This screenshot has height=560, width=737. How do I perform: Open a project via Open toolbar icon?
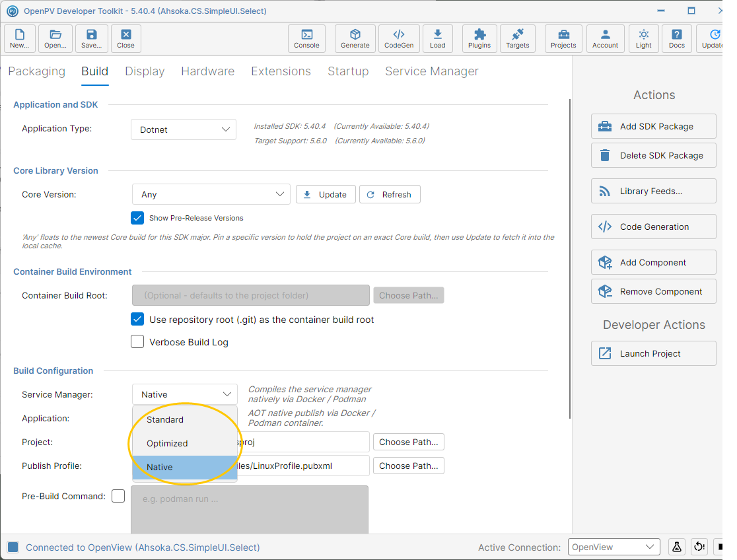pos(55,38)
